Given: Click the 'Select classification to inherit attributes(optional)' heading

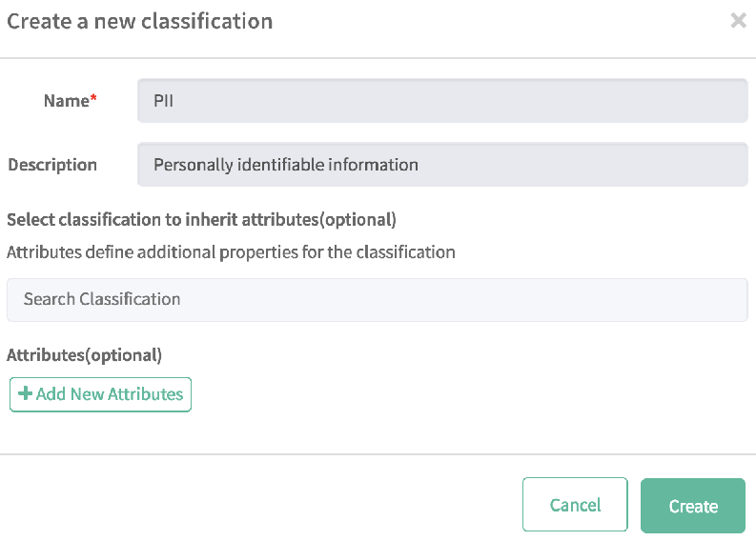Looking at the screenshot, I should pos(201,219).
